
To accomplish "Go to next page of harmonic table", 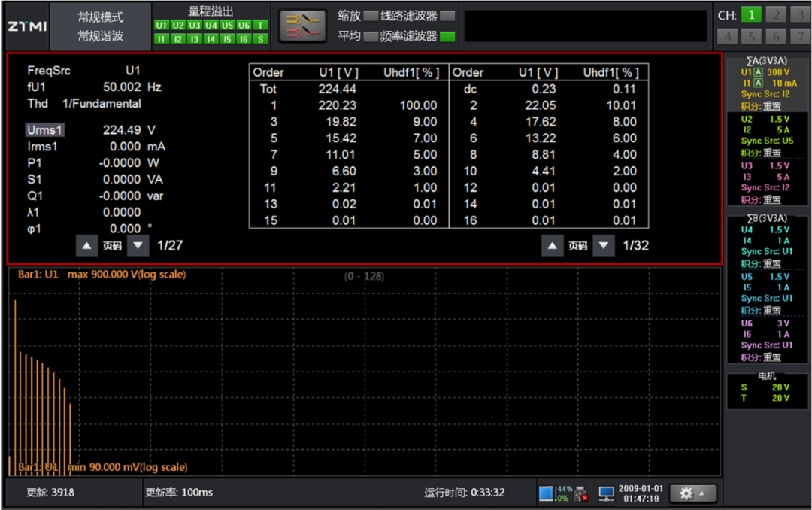I will pos(604,245).
